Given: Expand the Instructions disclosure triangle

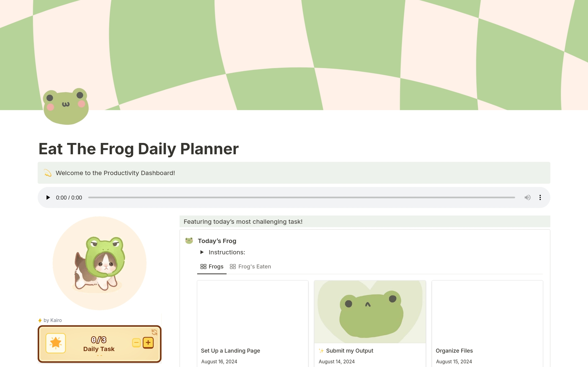Looking at the screenshot, I should pyautogui.click(x=202, y=252).
